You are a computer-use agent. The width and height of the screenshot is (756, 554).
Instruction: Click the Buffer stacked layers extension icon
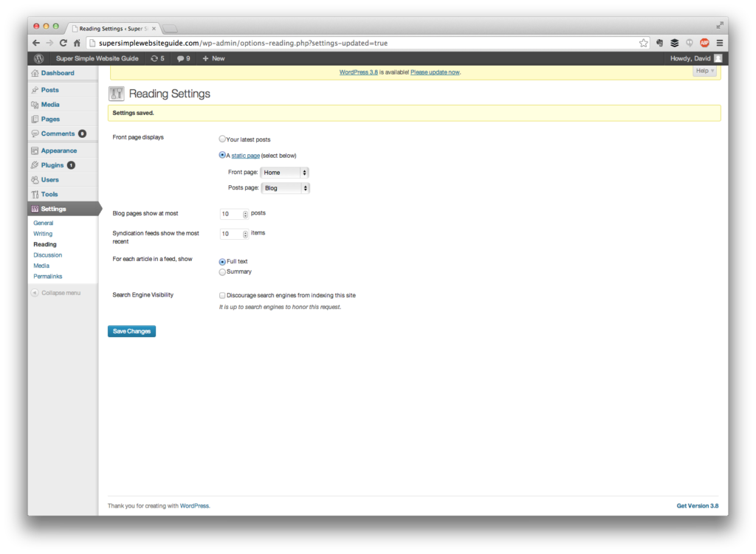pyautogui.click(x=675, y=43)
